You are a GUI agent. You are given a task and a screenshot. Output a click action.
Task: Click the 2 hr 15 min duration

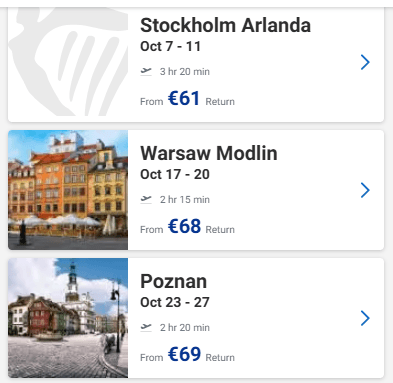[x=185, y=200]
